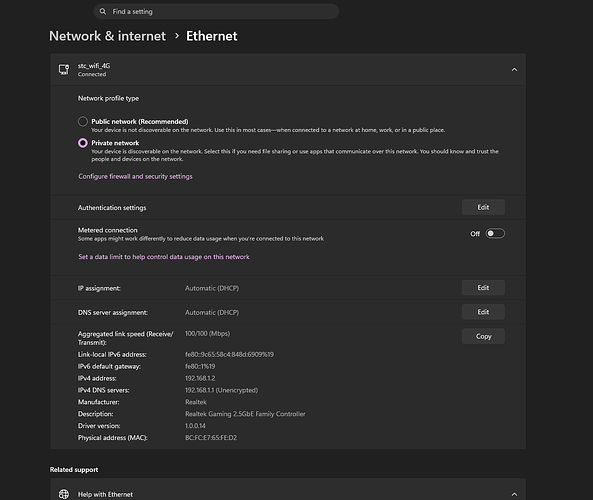
Task: Copy the network properties
Action: click(x=483, y=336)
